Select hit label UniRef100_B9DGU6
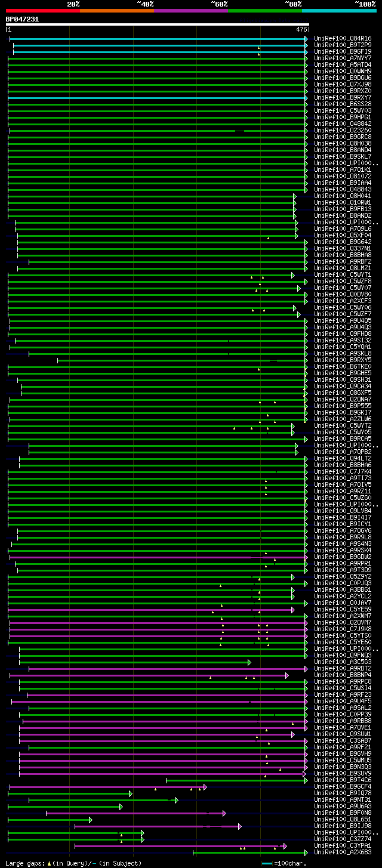Screen dimensions: 382x868 tap(343, 78)
